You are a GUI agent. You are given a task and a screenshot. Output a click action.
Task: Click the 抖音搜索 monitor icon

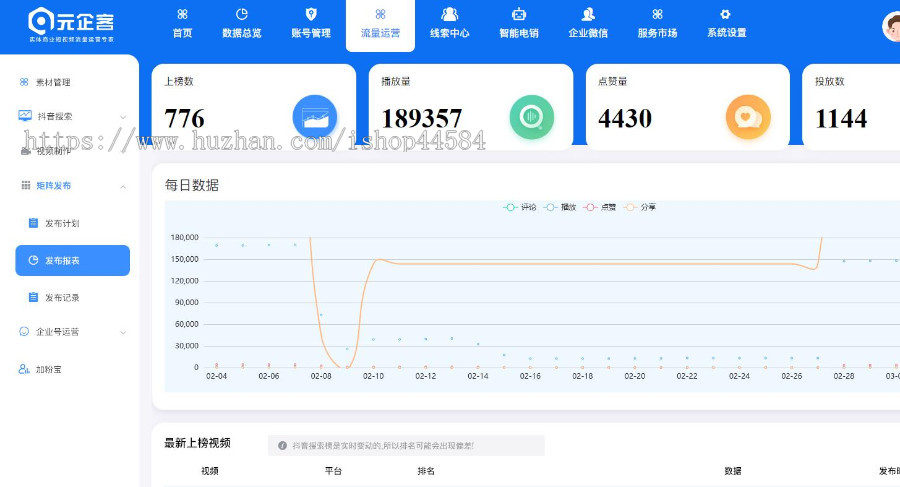(x=25, y=115)
